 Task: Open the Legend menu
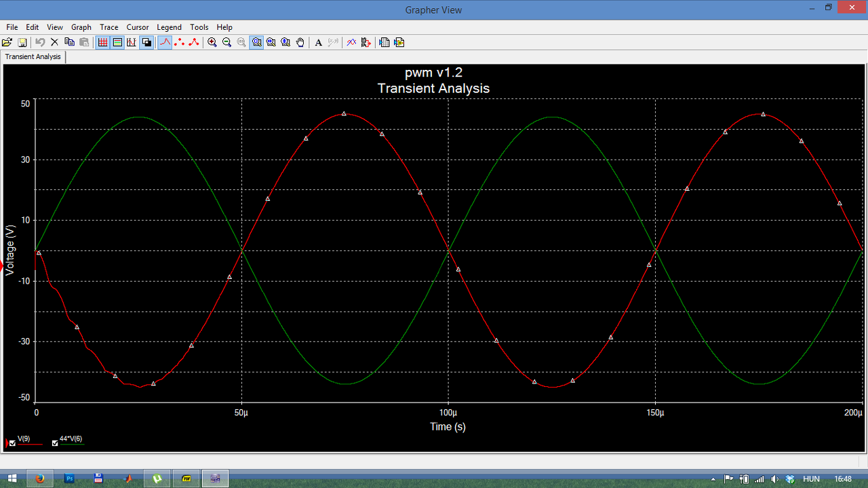[x=169, y=27]
